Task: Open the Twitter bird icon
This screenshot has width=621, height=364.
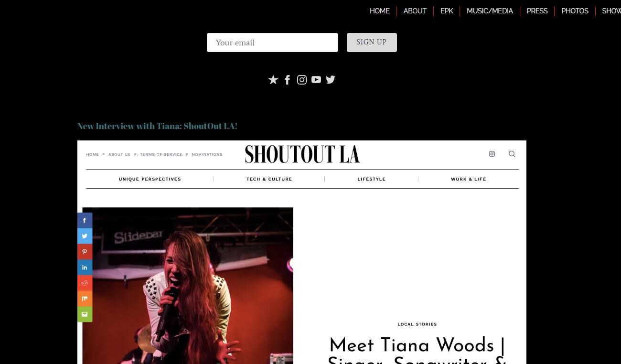Action: (x=331, y=80)
